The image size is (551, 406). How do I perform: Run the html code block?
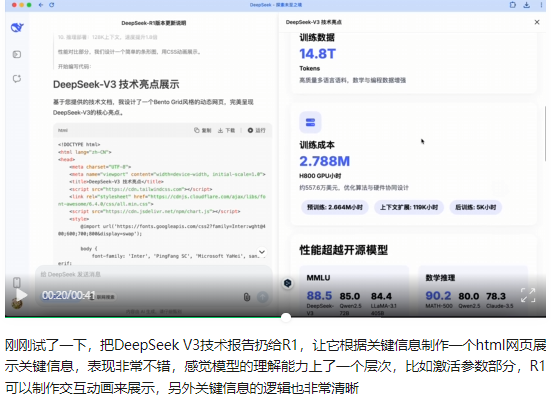pos(257,130)
